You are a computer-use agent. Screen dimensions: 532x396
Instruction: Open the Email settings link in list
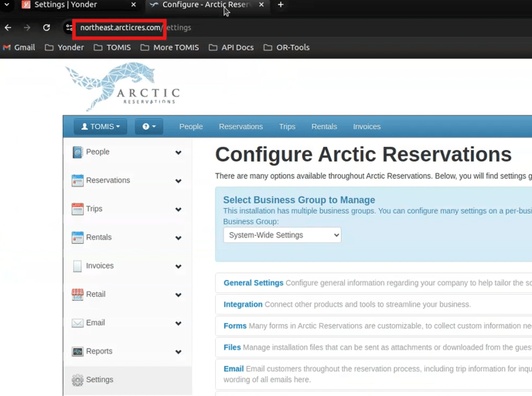pyautogui.click(x=234, y=369)
